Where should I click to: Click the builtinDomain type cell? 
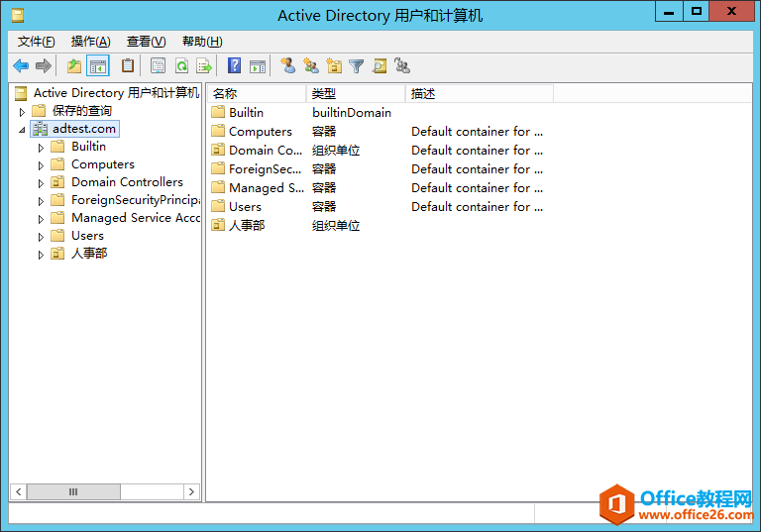click(x=352, y=113)
